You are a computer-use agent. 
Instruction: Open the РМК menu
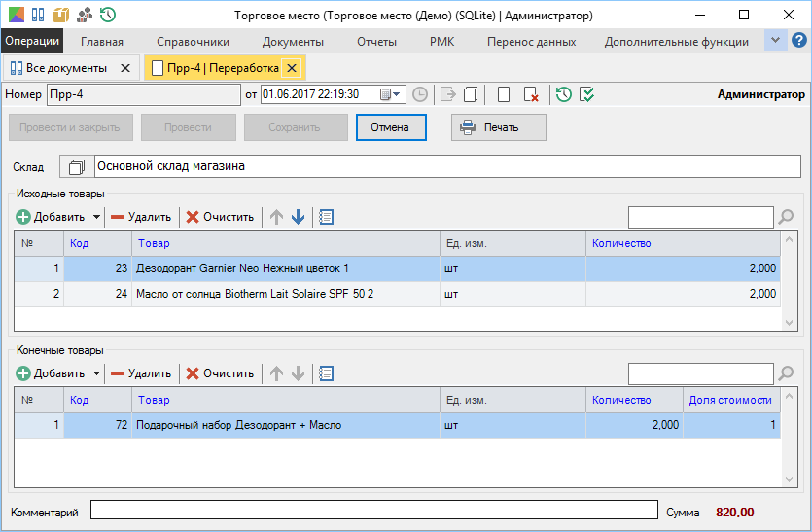click(x=441, y=42)
